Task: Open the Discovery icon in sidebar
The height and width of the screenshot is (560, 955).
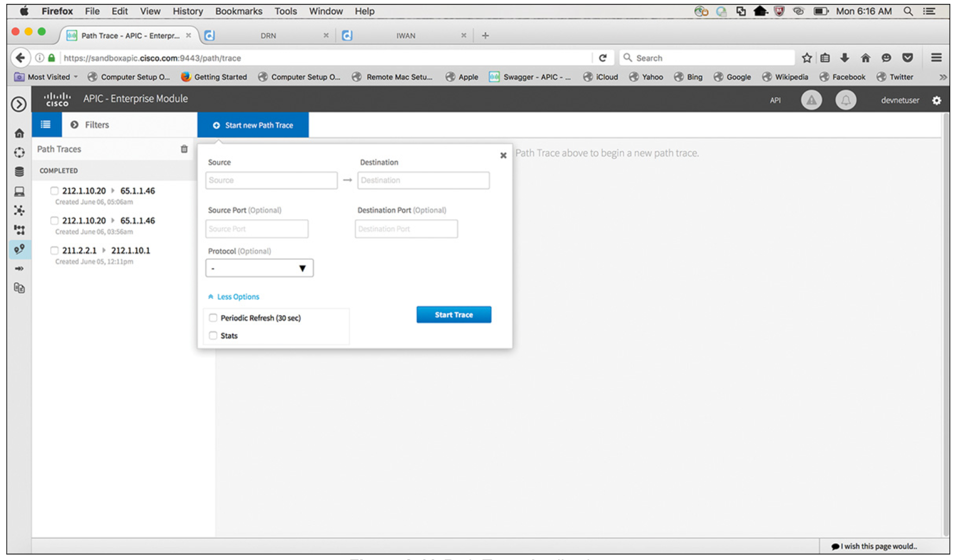Action: (x=19, y=152)
